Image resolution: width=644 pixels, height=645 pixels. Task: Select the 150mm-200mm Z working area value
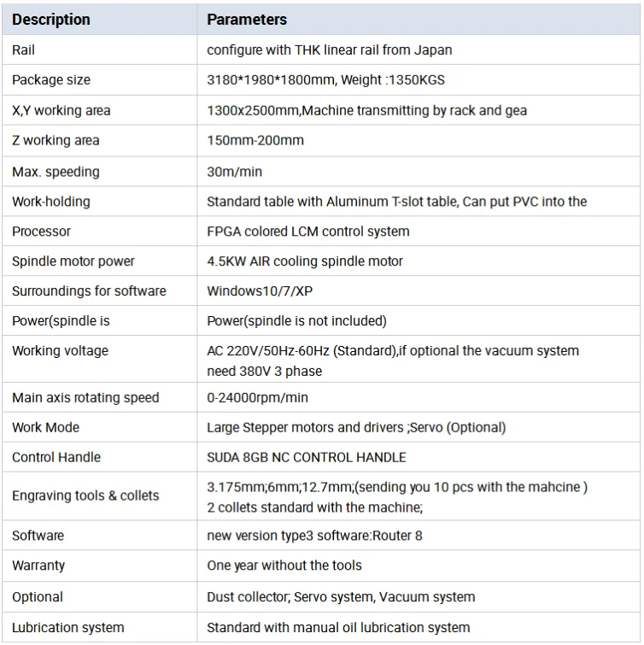click(255, 140)
